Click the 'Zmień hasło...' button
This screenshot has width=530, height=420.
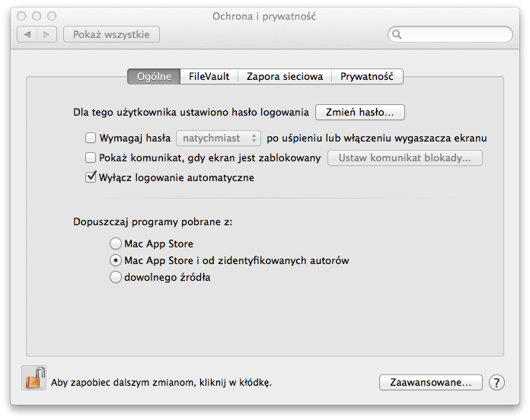(360, 112)
